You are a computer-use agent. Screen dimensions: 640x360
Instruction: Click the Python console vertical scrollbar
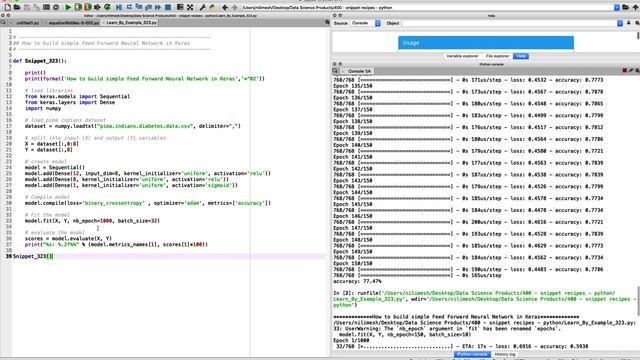(x=638, y=301)
